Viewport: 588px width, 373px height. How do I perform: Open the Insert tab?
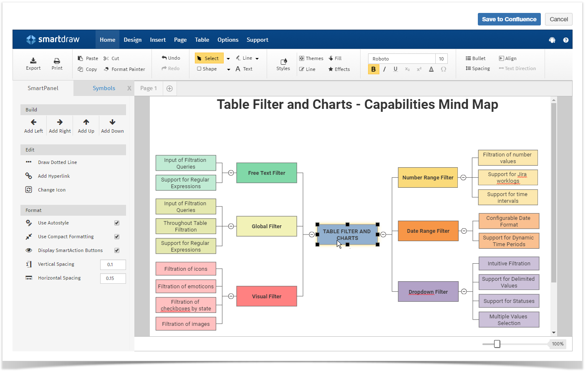[x=158, y=40]
